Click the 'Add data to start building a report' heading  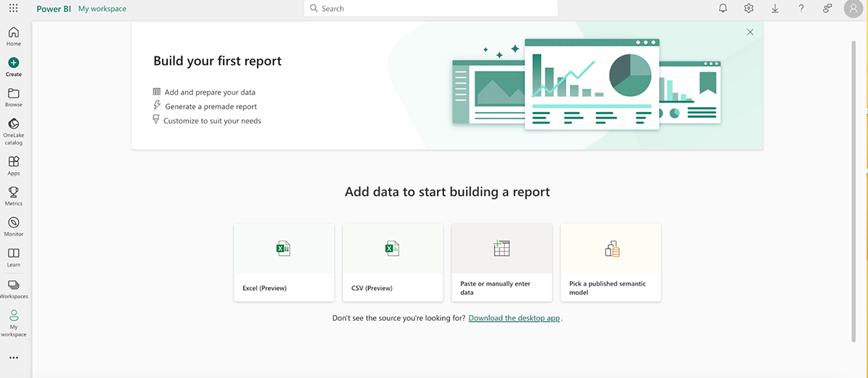coord(447,192)
